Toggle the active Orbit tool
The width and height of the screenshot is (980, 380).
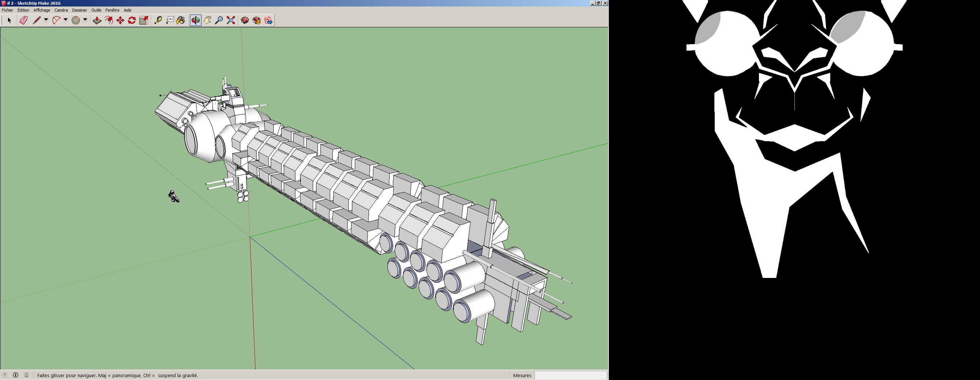(196, 21)
